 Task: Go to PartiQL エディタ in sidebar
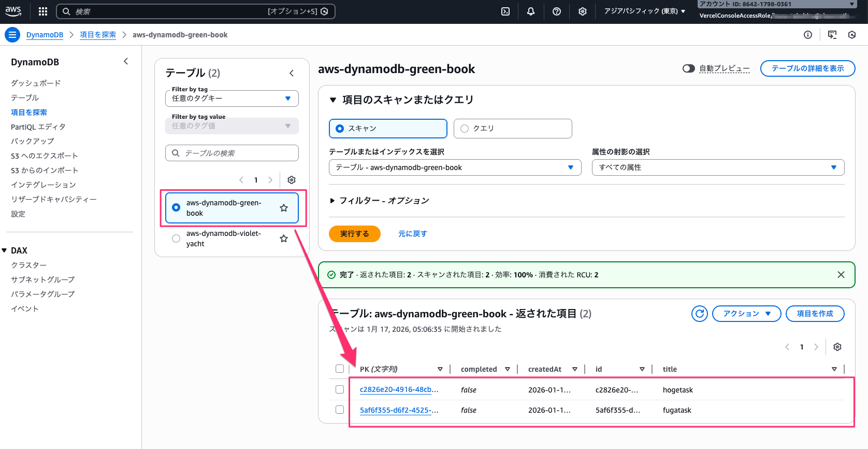38,127
